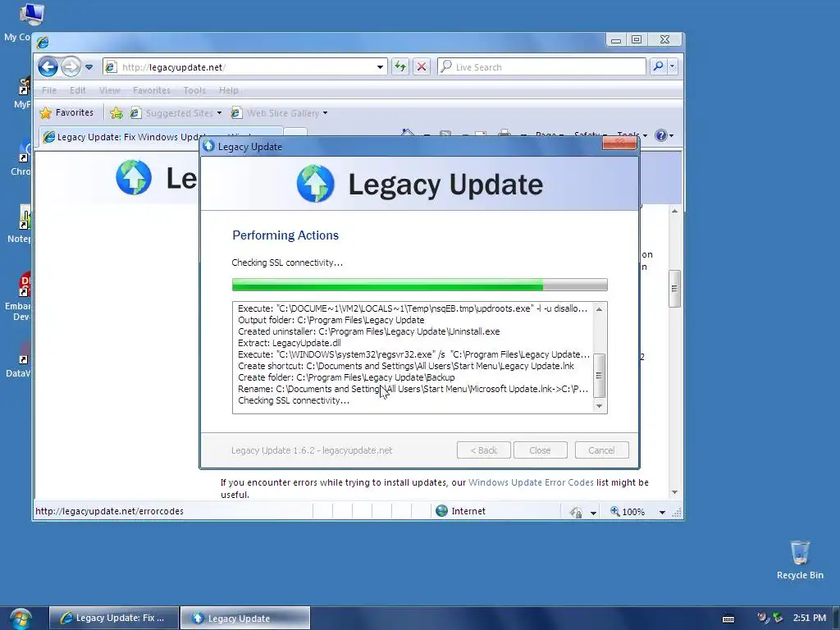Image resolution: width=840 pixels, height=630 pixels.
Task: Click the Protected Mode lock icon in status bar
Action: click(576, 513)
